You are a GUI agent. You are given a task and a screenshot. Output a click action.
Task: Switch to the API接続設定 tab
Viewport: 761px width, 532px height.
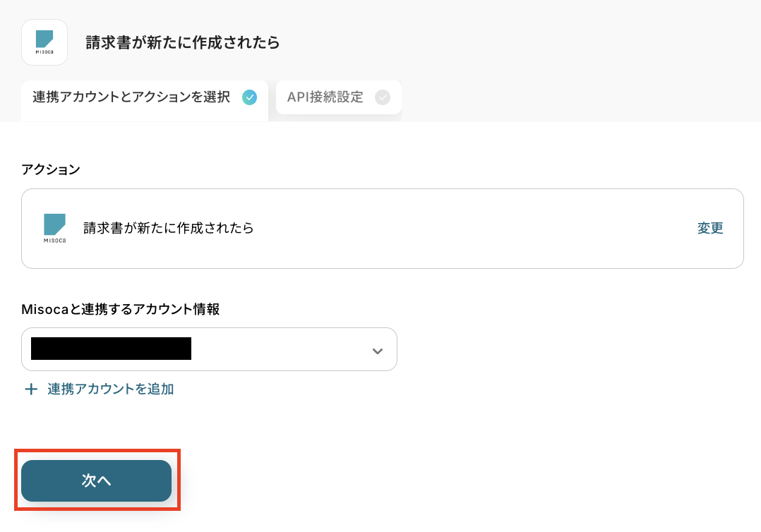(x=325, y=97)
